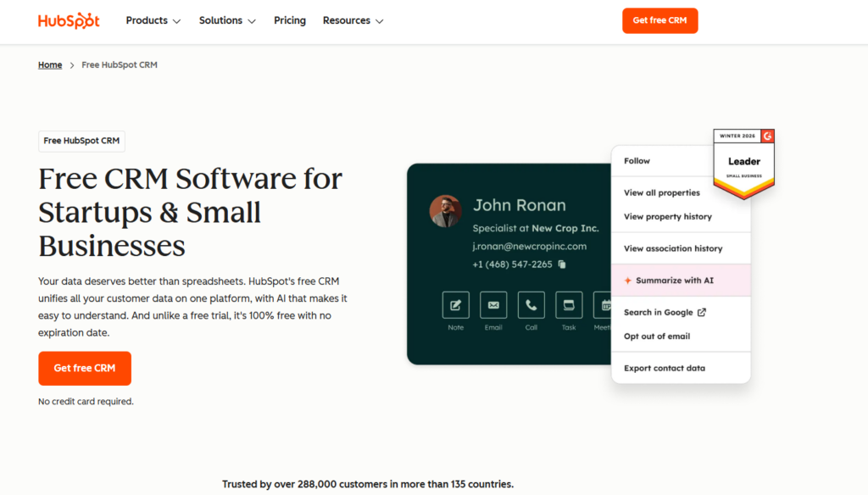Click the hero Get free CRM button
868x495 pixels.
pyautogui.click(x=85, y=368)
